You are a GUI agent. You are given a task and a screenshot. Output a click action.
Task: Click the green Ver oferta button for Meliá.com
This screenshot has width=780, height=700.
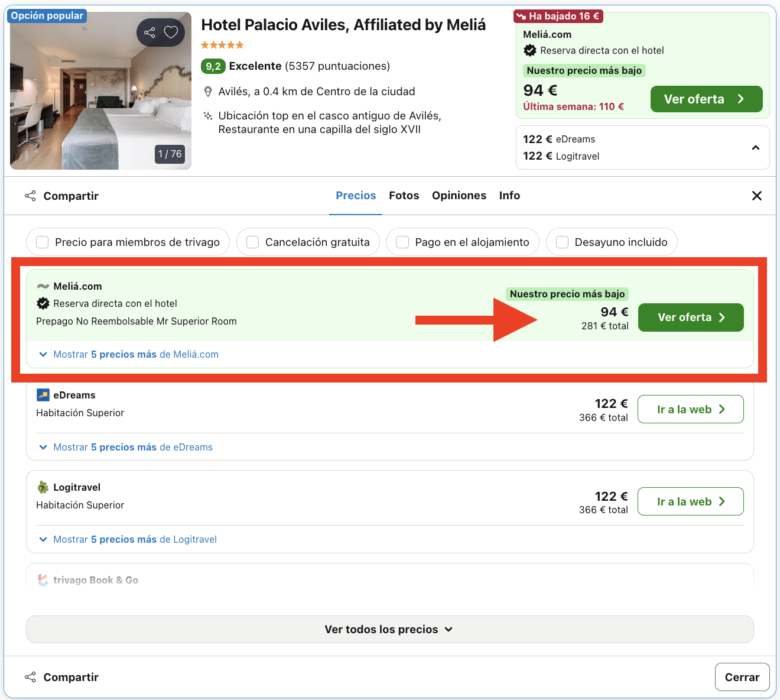pos(690,317)
